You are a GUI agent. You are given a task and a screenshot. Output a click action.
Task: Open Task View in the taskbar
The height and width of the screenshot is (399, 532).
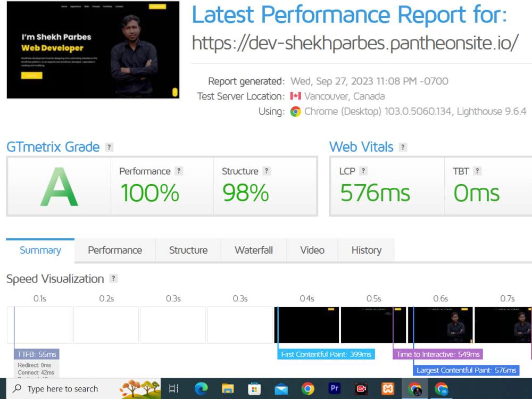(173, 388)
